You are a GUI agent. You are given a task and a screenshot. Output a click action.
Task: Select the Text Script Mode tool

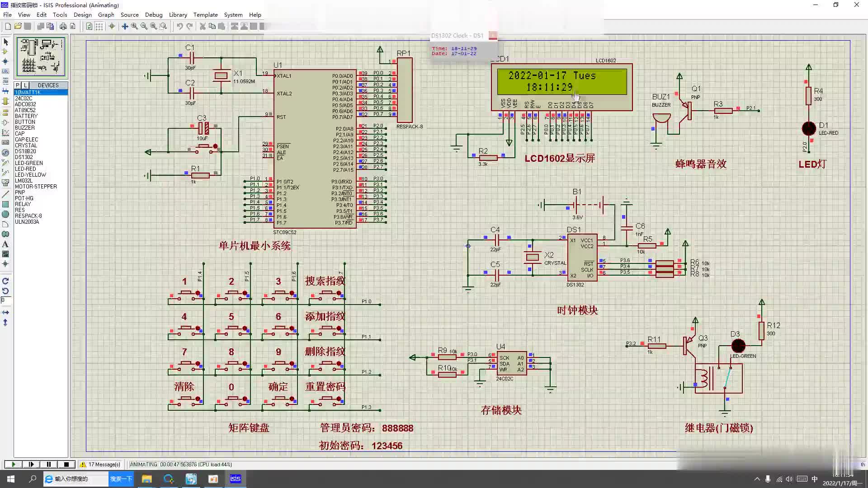5,81
